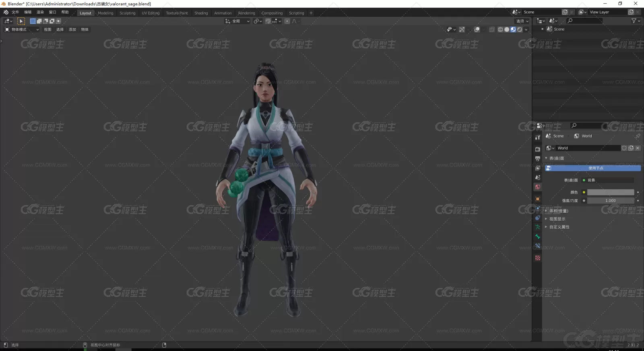This screenshot has height=351, width=644.
Task: Expand the Scene row in outliner
Action: [543, 29]
